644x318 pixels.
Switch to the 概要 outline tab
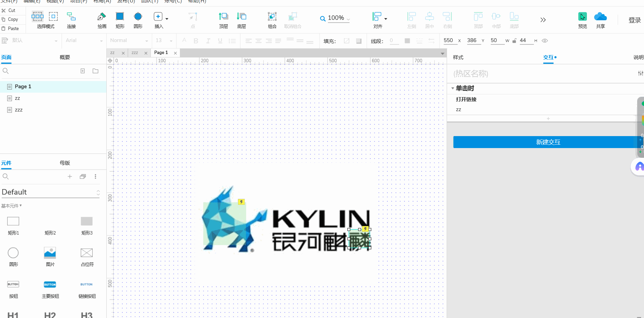tap(65, 57)
